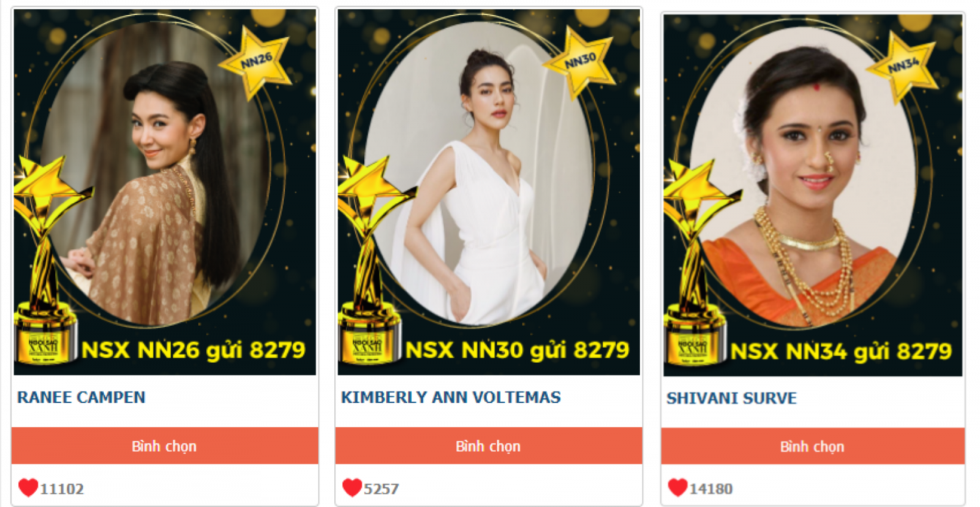Vote for Kimberly Ann Voltemas with Bình chọn
This screenshot has width=980, height=507.
488,446
